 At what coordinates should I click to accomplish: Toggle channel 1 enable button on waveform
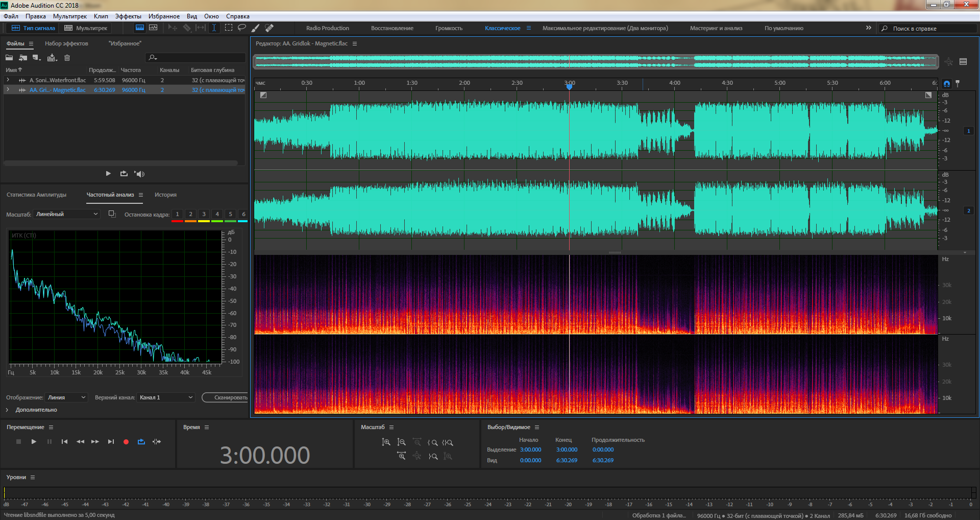(x=968, y=131)
